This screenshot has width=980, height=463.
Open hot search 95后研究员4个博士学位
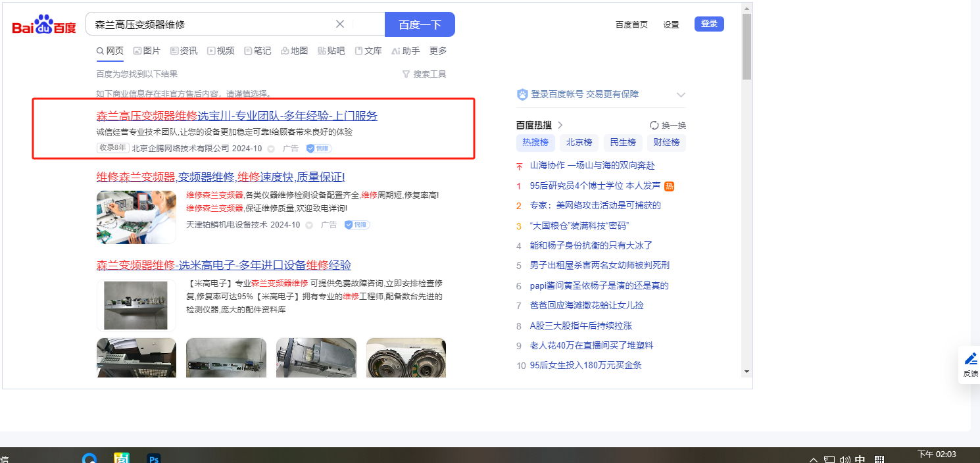coord(595,186)
